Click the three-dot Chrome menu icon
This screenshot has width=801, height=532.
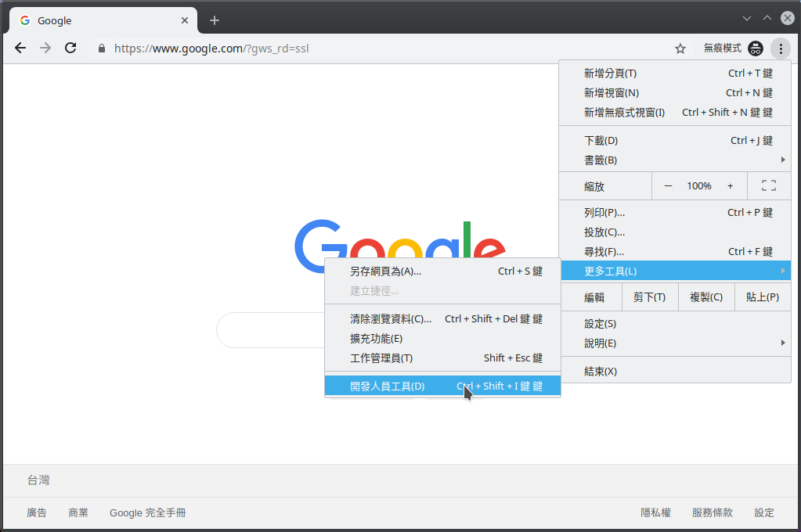780,49
